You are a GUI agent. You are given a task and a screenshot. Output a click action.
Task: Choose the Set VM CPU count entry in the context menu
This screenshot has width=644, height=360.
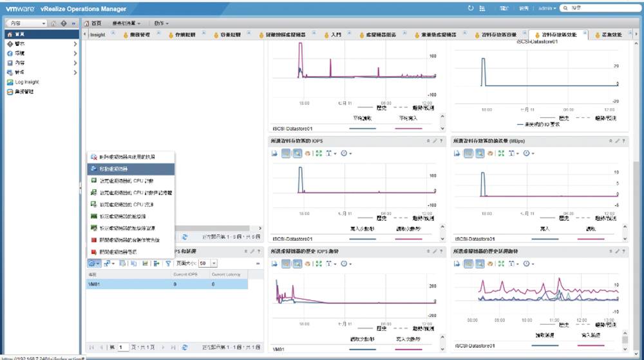tap(131, 180)
